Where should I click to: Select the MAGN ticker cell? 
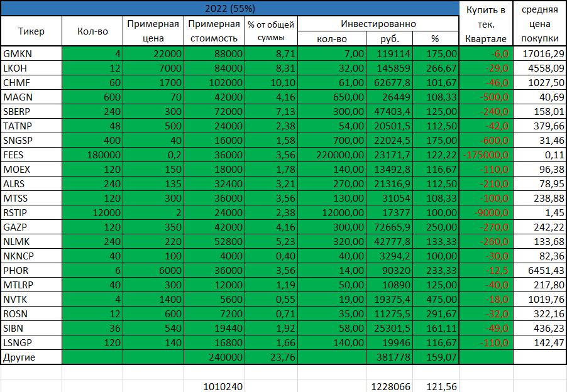point(31,97)
